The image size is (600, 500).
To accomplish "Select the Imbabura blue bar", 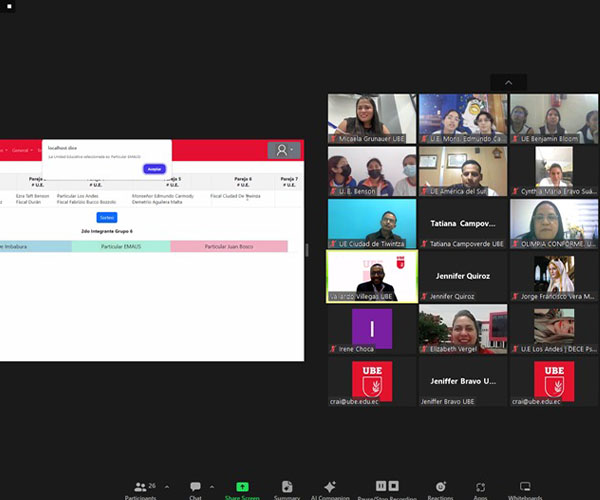I will click(36, 246).
